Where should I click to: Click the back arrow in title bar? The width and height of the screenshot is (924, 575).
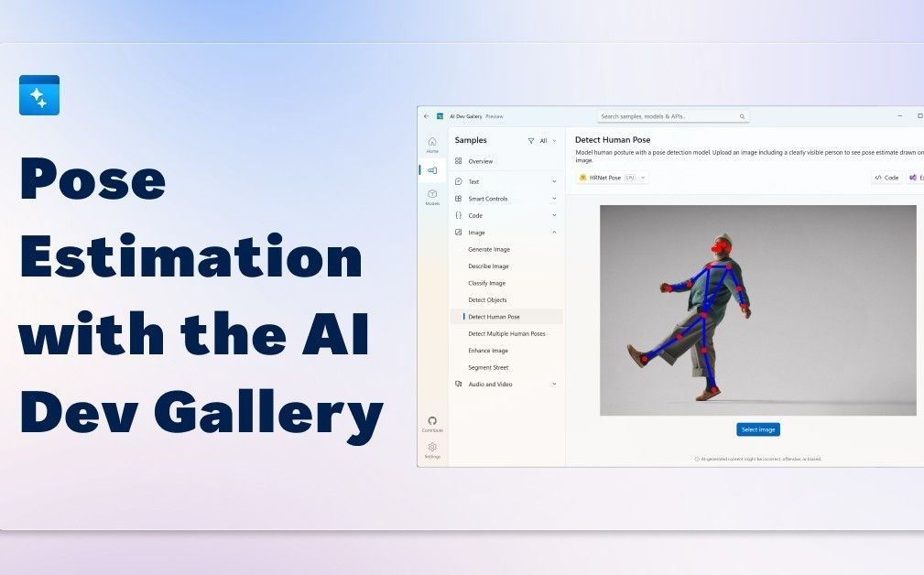pos(426,116)
